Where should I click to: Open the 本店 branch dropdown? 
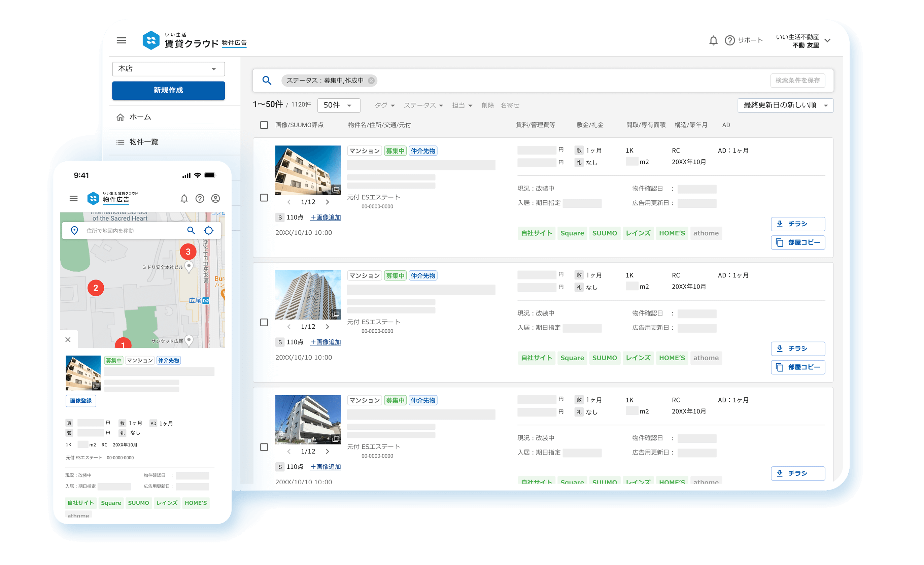point(168,69)
